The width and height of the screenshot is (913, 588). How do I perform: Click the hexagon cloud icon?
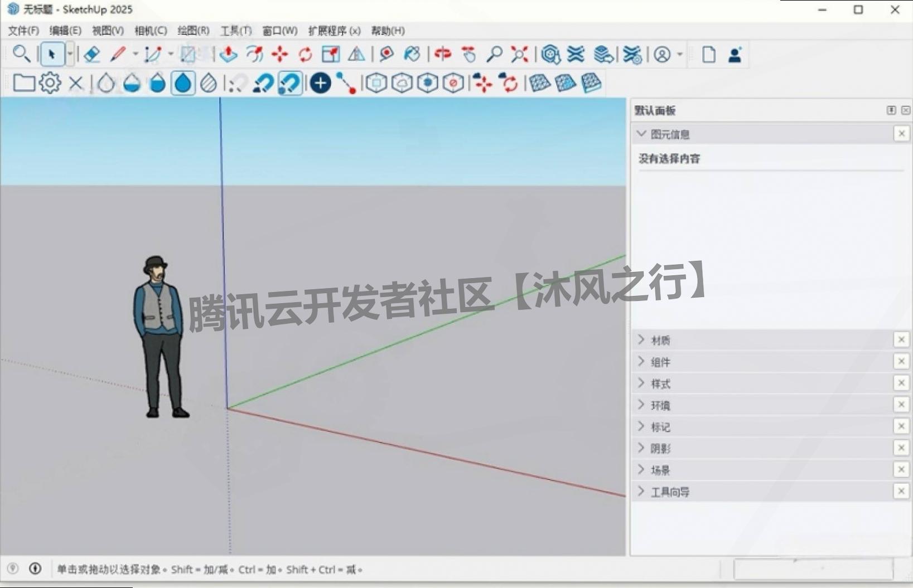coord(402,84)
